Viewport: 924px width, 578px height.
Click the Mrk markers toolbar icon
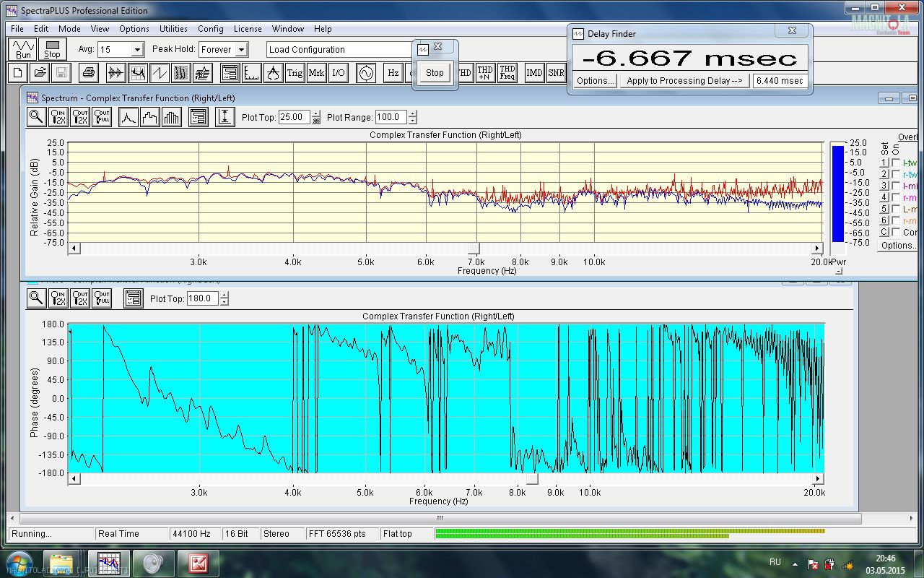coord(316,72)
